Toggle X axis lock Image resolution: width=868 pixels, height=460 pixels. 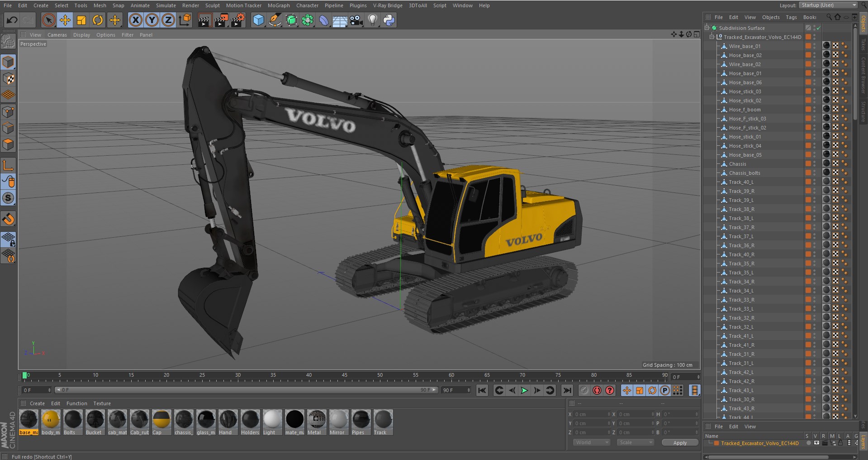click(x=135, y=20)
